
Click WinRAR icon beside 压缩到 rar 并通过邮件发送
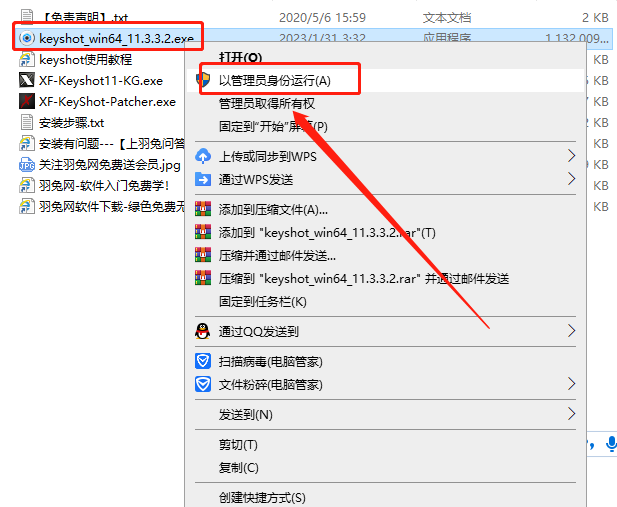[x=203, y=278]
